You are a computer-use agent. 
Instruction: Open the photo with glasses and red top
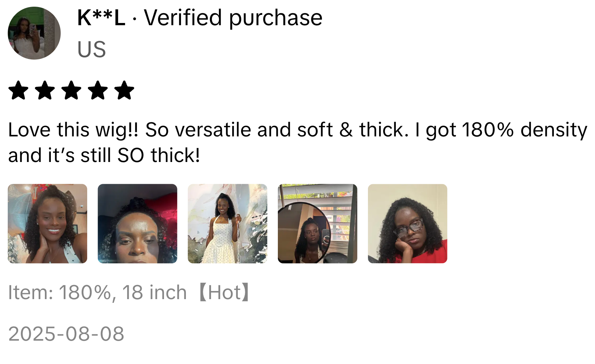(407, 224)
